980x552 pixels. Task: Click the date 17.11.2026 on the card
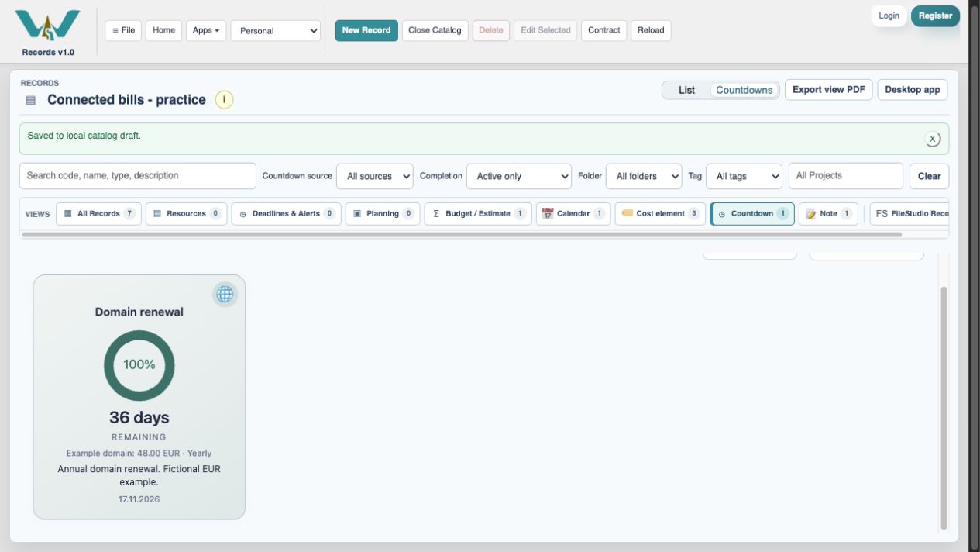[x=139, y=499]
